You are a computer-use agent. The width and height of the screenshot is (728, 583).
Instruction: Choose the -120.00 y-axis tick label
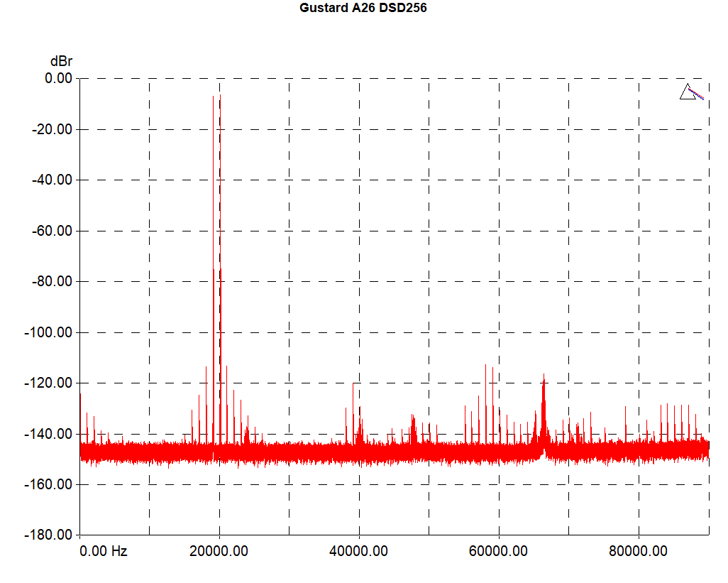tap(47, 383)
